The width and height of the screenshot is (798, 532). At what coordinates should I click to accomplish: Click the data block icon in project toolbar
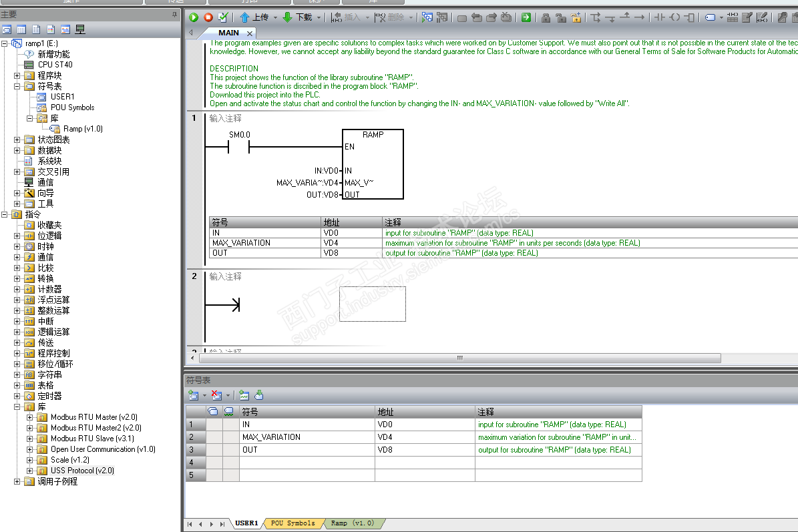[x=36, y=29]
